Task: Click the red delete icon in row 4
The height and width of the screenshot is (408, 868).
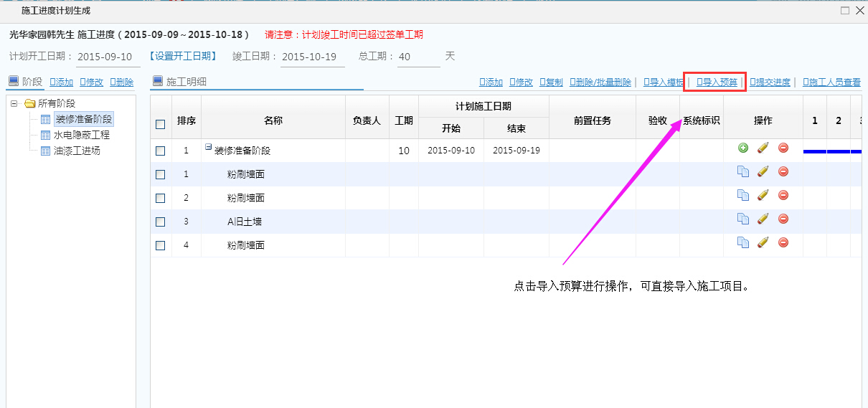Action: 783,242
